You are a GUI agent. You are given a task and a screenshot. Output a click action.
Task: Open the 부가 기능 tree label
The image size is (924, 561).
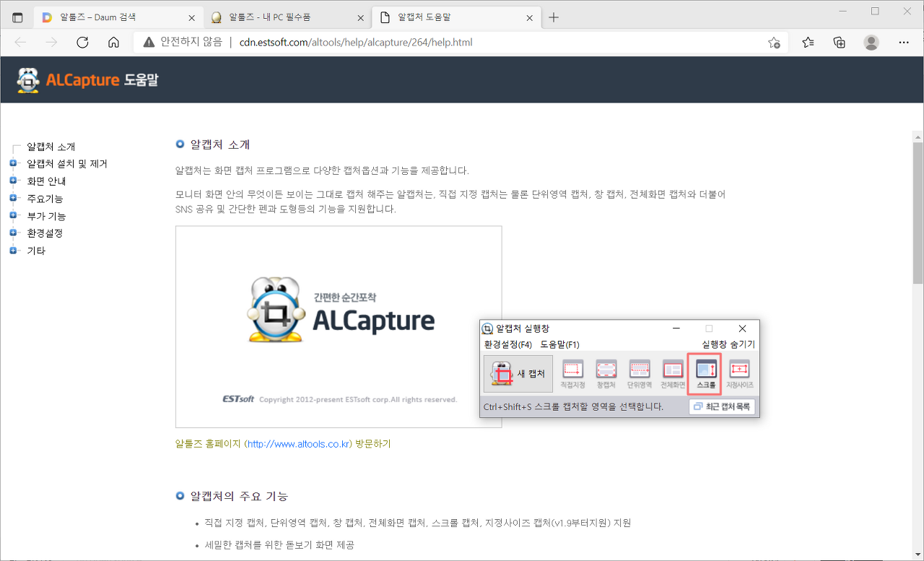pyautogui.click(x=46, y=216)
